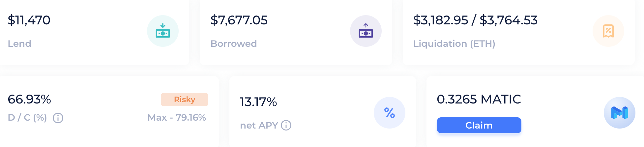Screen dimensions: 644x147
Task: Select the $11,470 lend amount
Action: pos(29,20)
